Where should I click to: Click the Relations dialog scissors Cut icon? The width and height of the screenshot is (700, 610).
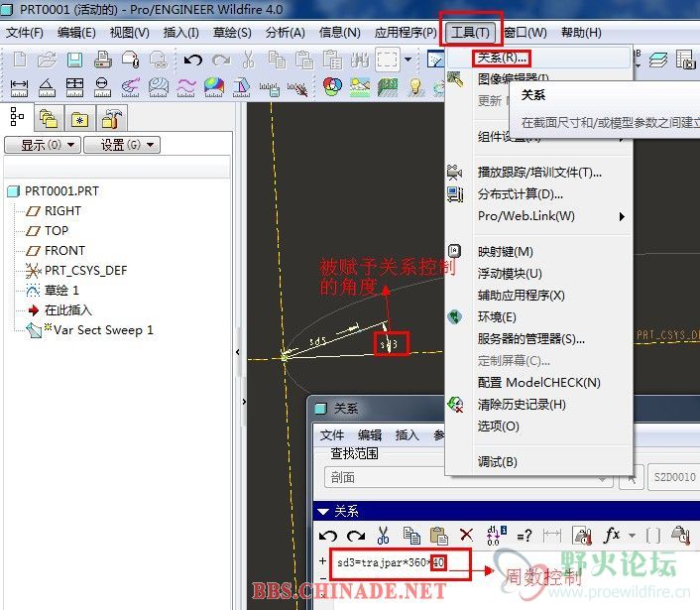coord(383,535)
